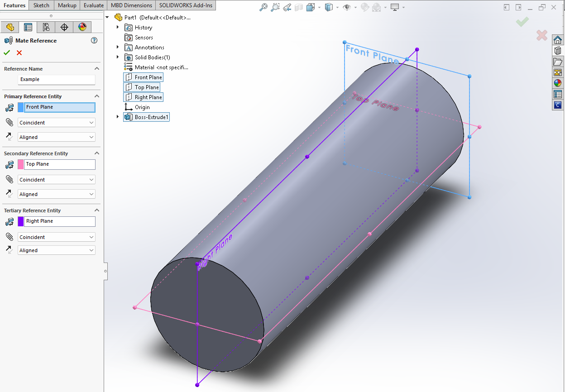Switch to the Evaluate tab
The image size is (565, 392).
tap(94, 5)
